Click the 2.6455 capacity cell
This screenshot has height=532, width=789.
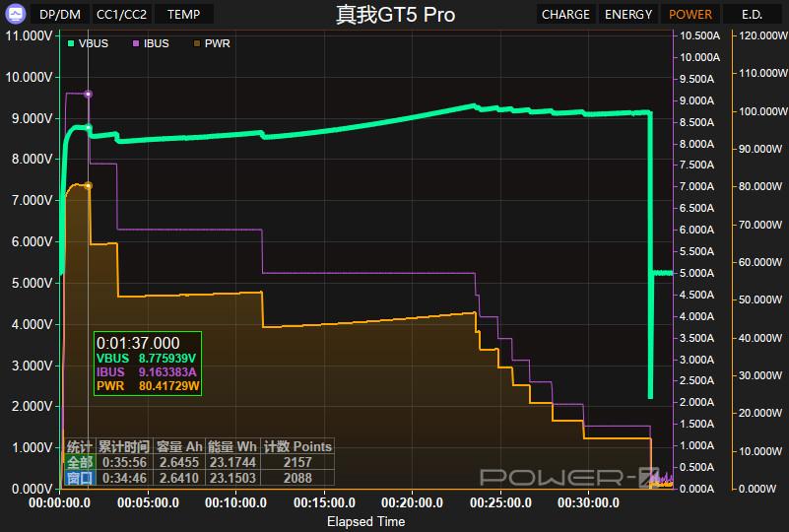[179, 462]
